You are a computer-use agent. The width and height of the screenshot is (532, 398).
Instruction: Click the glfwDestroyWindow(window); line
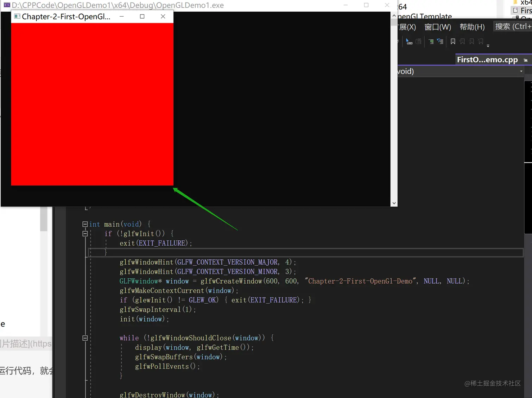[169, 395]
